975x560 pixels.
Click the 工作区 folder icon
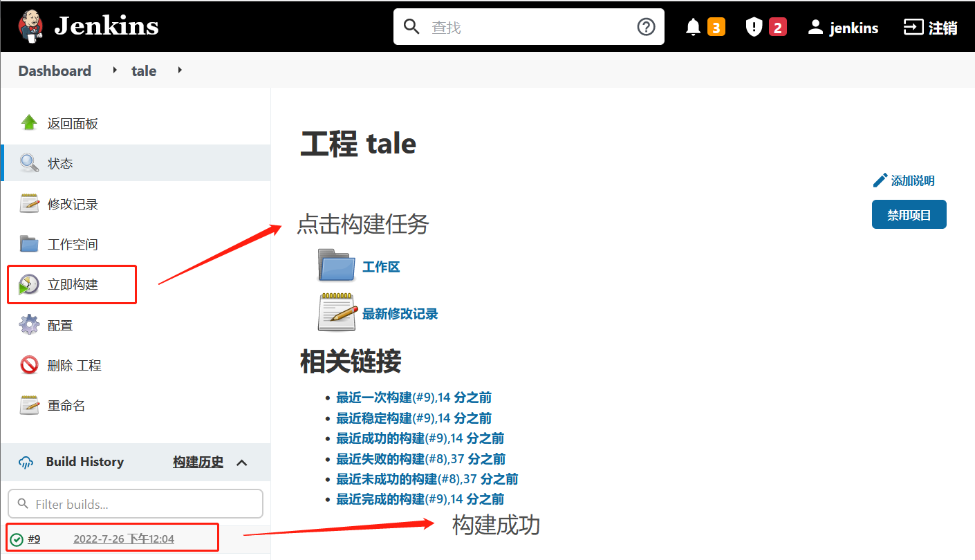tap(337, 266)
